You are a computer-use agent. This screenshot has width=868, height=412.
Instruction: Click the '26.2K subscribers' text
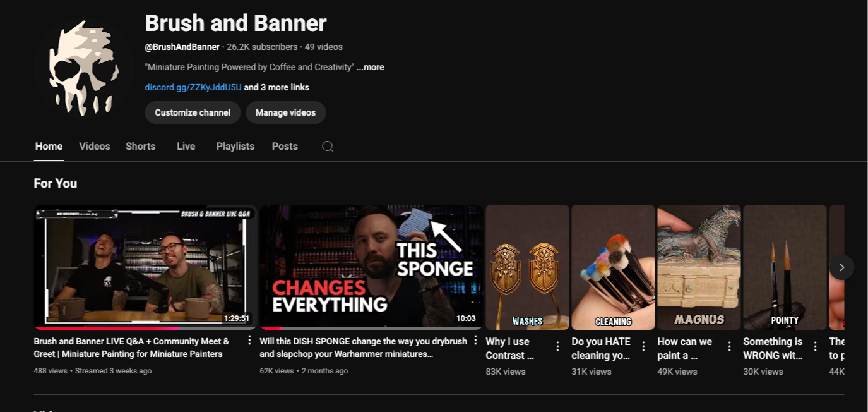[x=262, y=47]
